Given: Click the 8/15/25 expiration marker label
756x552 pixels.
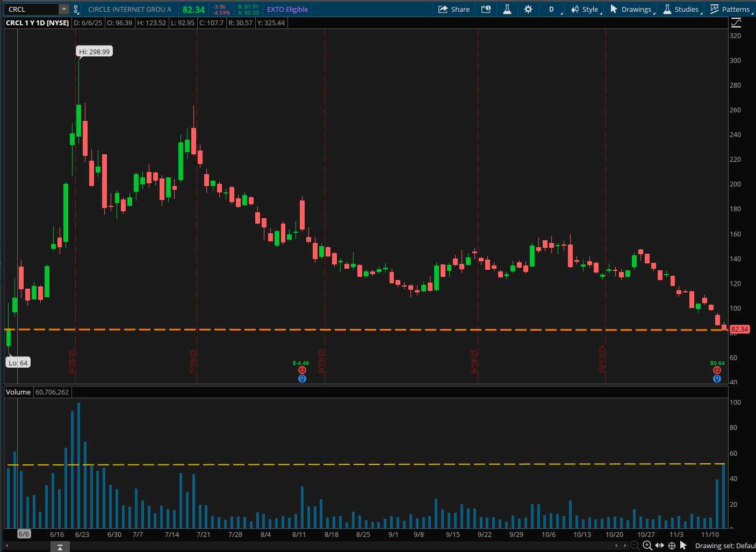Looking at the screenshot, I should click(321, 361).
